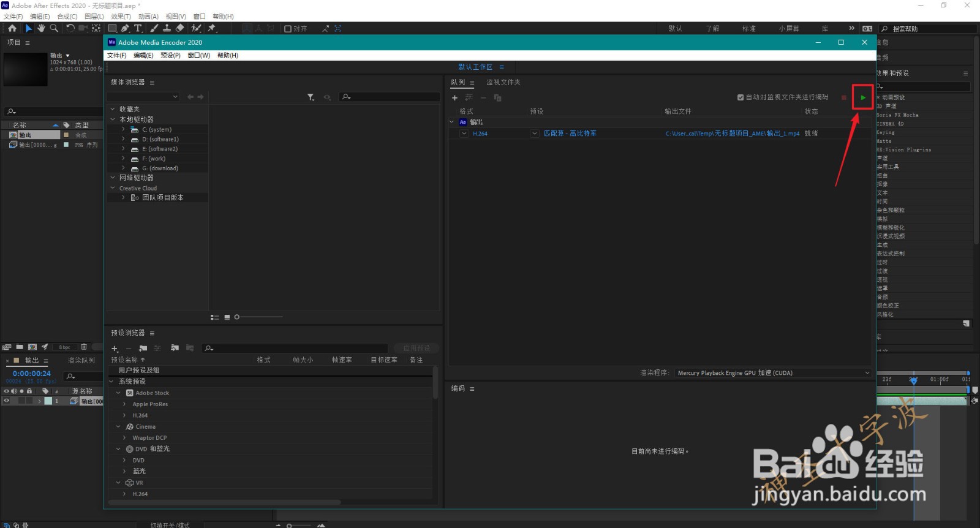The image size is (980, 528).
Task: Select the Clone Stamp tool in After Effects
Action: [x=167, y=28]
